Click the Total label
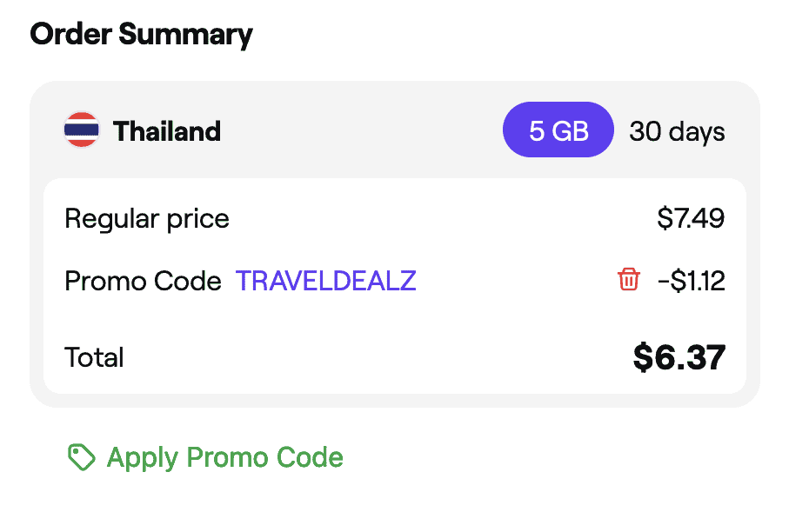Screen dimensions: 809x532 (x=95, y=357)
